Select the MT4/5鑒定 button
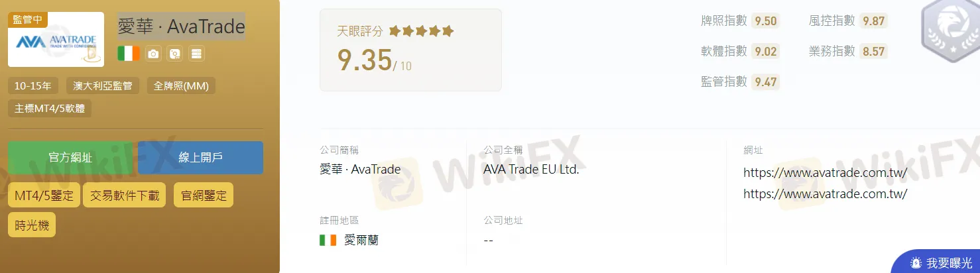The image size is (980, 273). point(44,195)
